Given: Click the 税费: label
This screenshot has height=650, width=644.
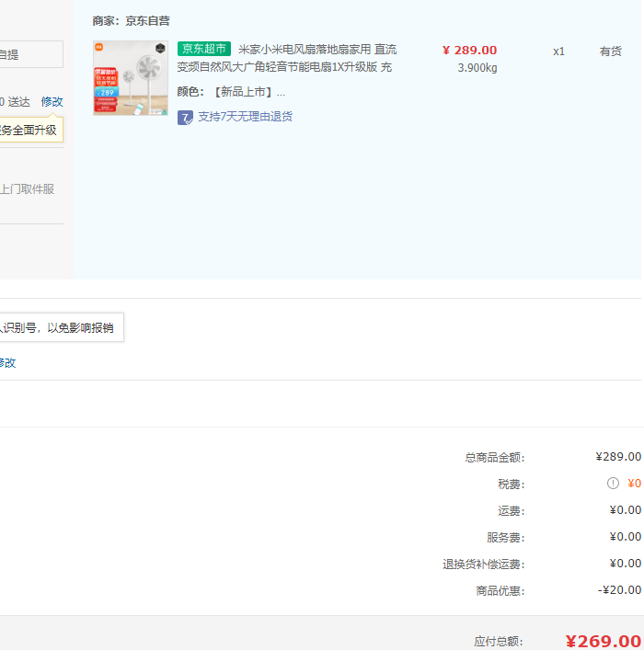Looking at the screenshot, I should point(512,485).
